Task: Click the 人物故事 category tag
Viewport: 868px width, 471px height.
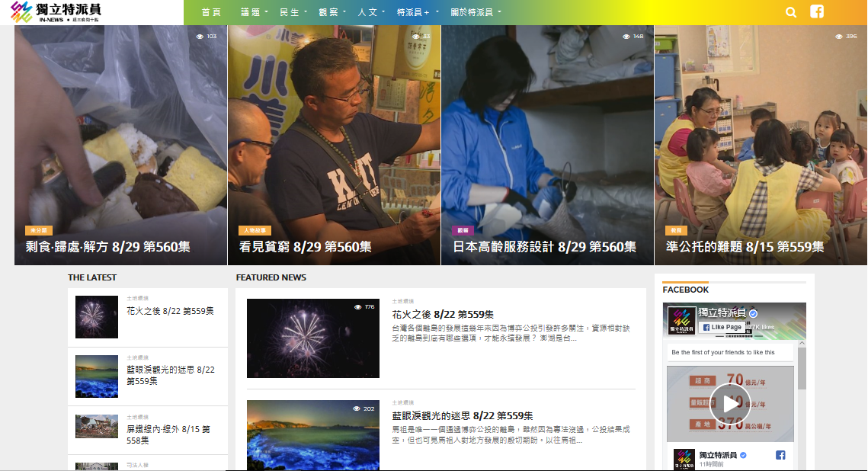Action: click(x=255, y=230)
